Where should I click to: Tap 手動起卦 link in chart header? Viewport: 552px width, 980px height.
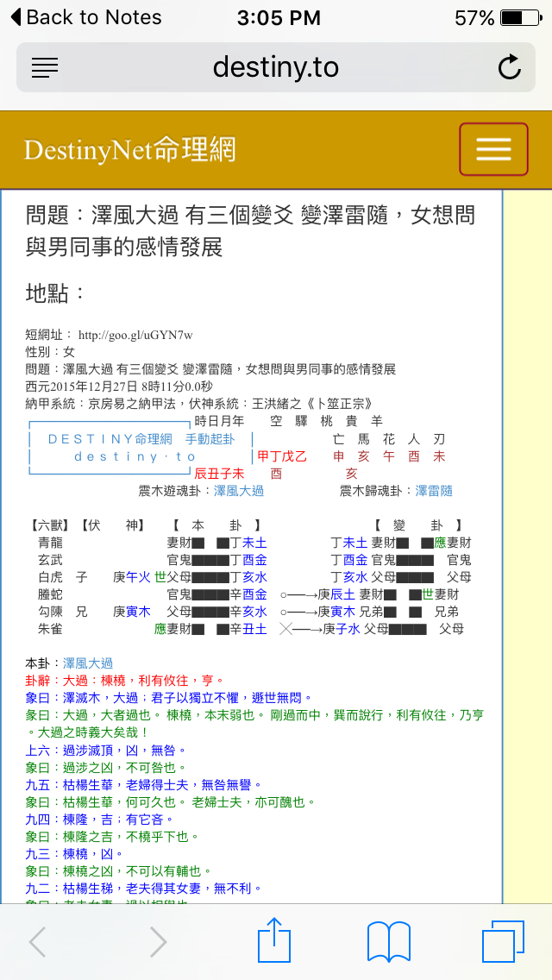coord(210,439)
